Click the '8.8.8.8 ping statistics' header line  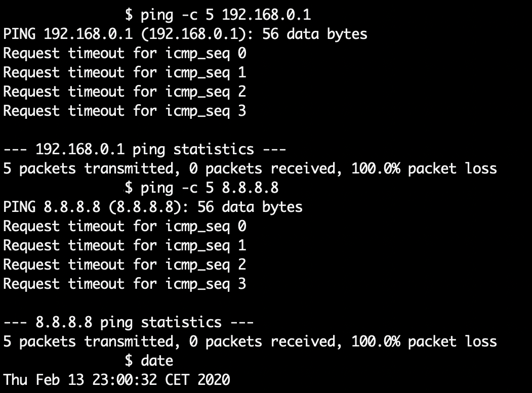pos(129,322)
